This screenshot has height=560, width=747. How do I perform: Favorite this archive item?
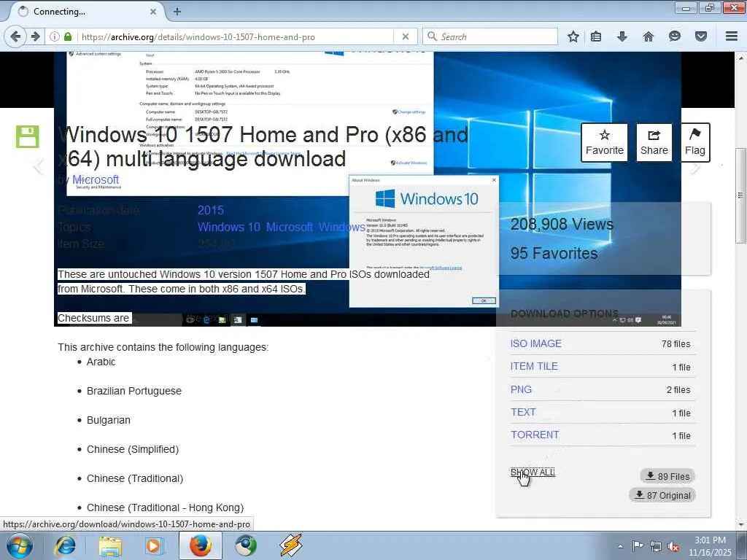[x=604, y=143]
